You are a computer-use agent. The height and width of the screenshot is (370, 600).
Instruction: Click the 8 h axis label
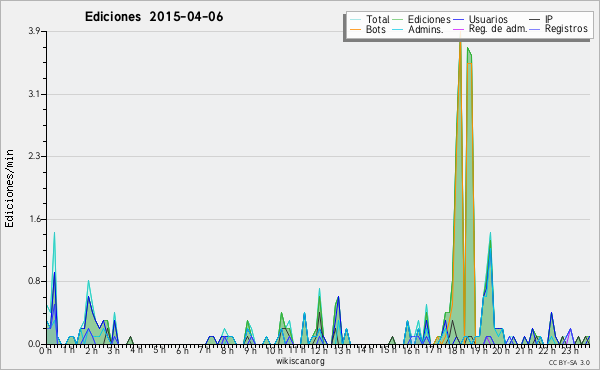[x=228, y=350]
